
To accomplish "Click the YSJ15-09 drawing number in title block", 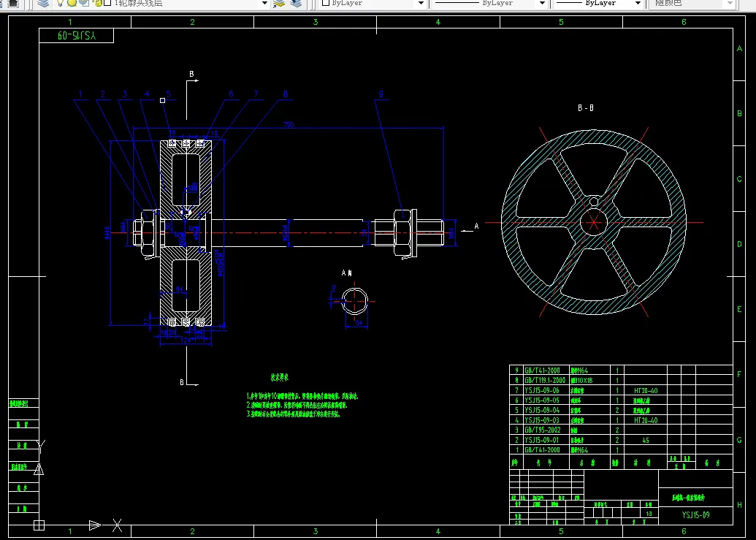I will [695, 515].
